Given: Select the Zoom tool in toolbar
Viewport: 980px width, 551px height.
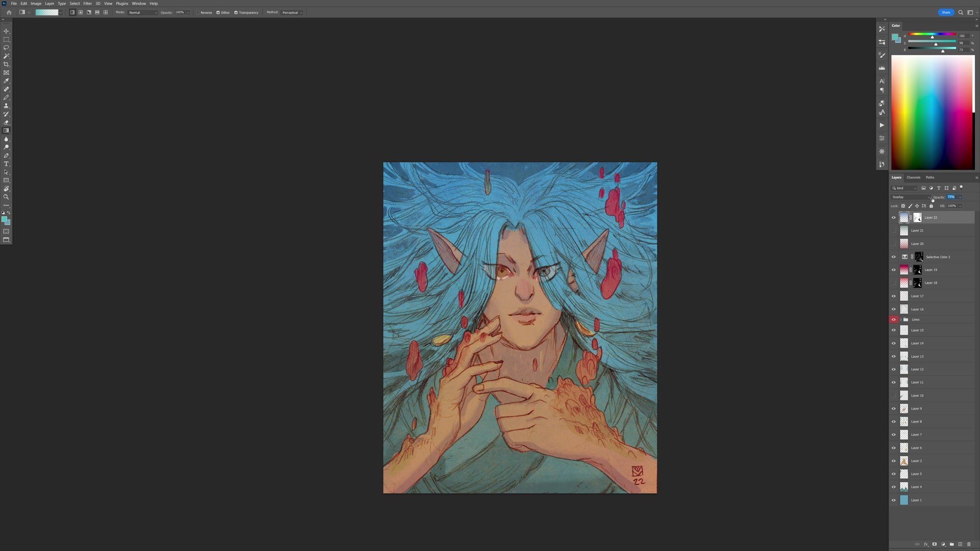Looking at the screenshot, I should point(6,197).
